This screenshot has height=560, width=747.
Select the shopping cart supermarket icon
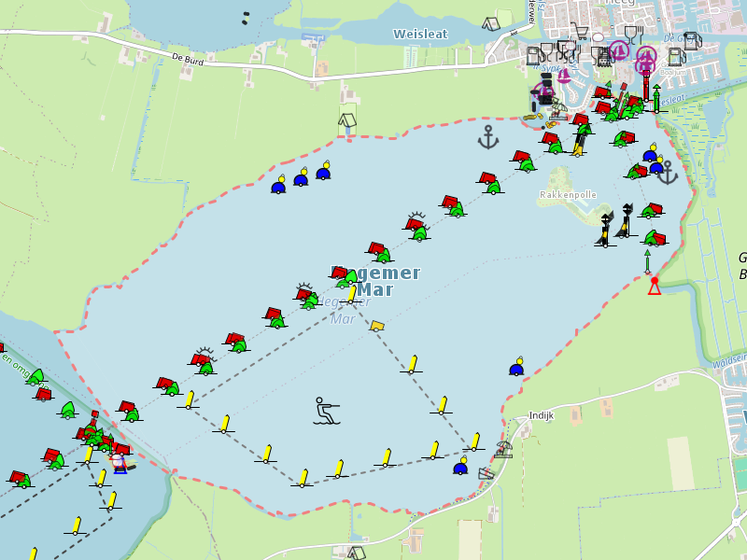coord(579,32)
